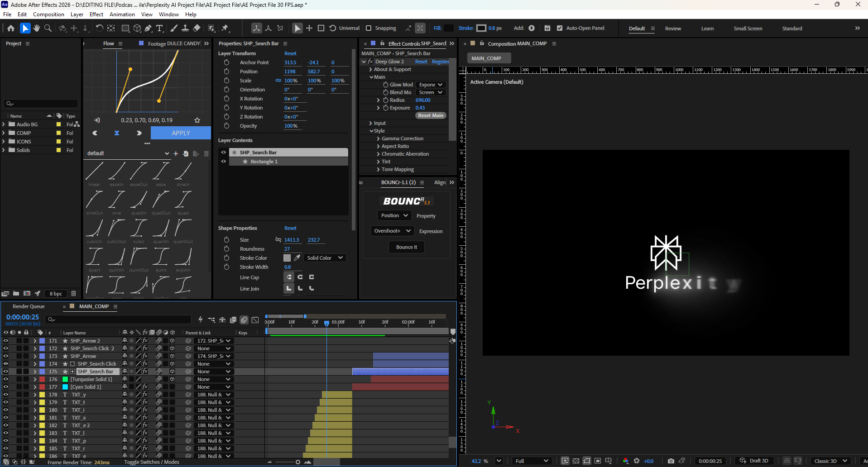The height and width of the screenshot is (467, 868).
Task: Expand the Audio BG folder in Project
Action: [x=4, y=124]
